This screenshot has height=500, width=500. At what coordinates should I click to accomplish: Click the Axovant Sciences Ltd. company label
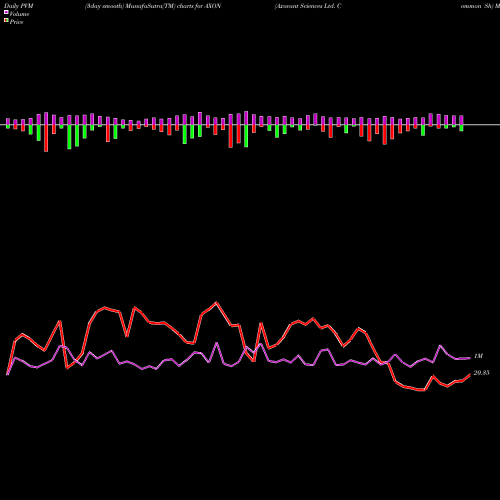(x=308, y=6)
